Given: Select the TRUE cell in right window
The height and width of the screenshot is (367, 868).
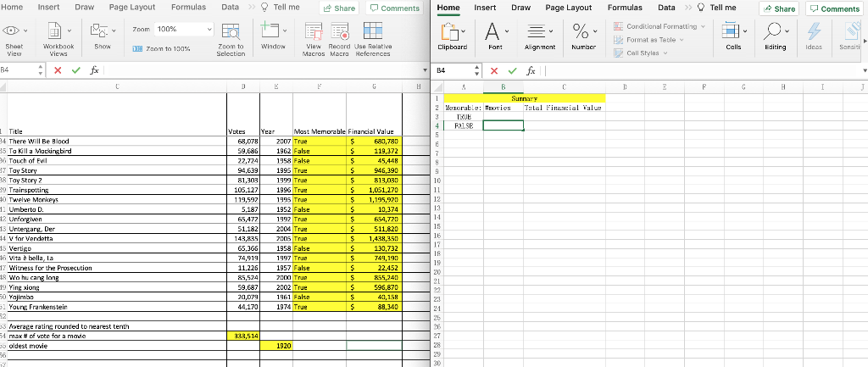Looking at the screenshot, I should point(464,117).
